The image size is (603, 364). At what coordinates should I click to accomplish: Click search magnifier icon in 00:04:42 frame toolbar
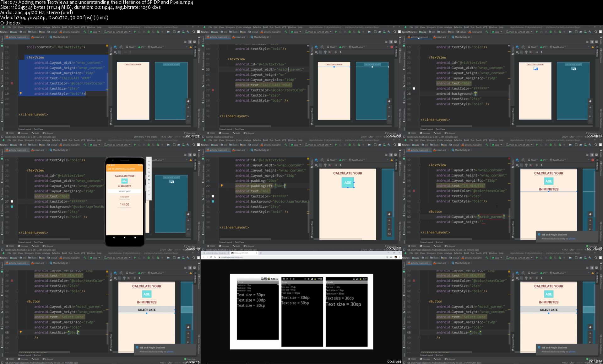(596, 32)
